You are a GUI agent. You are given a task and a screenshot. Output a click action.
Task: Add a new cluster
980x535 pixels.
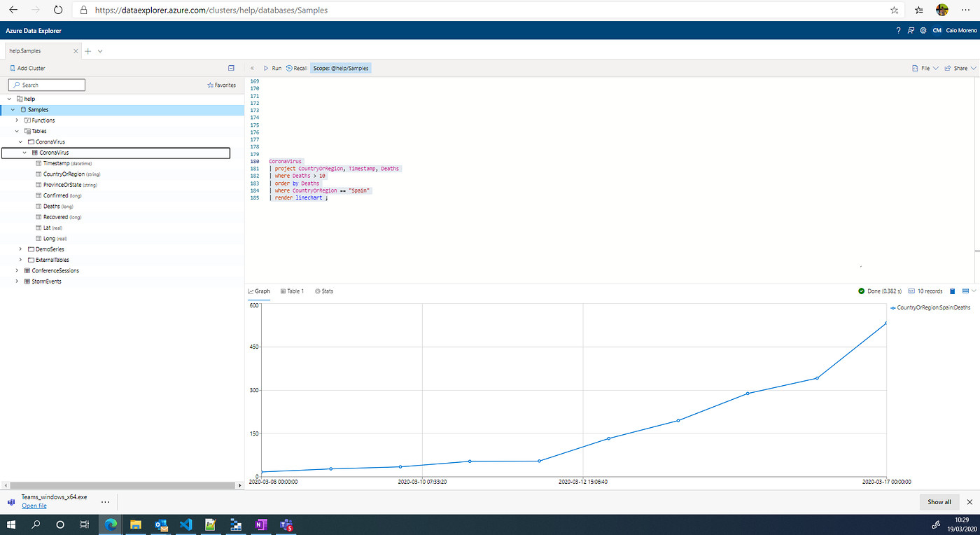27,68
